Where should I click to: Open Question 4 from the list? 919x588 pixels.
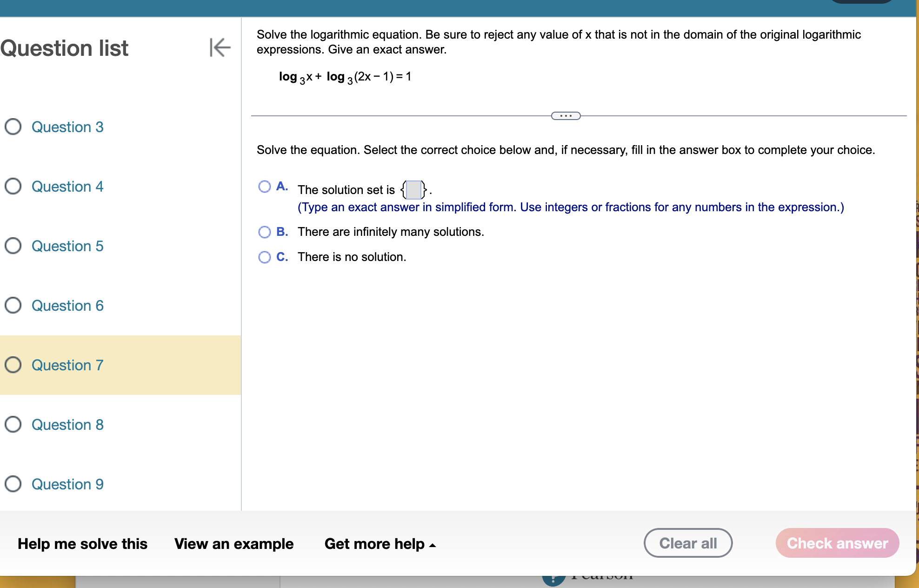[x=67, y=186]
